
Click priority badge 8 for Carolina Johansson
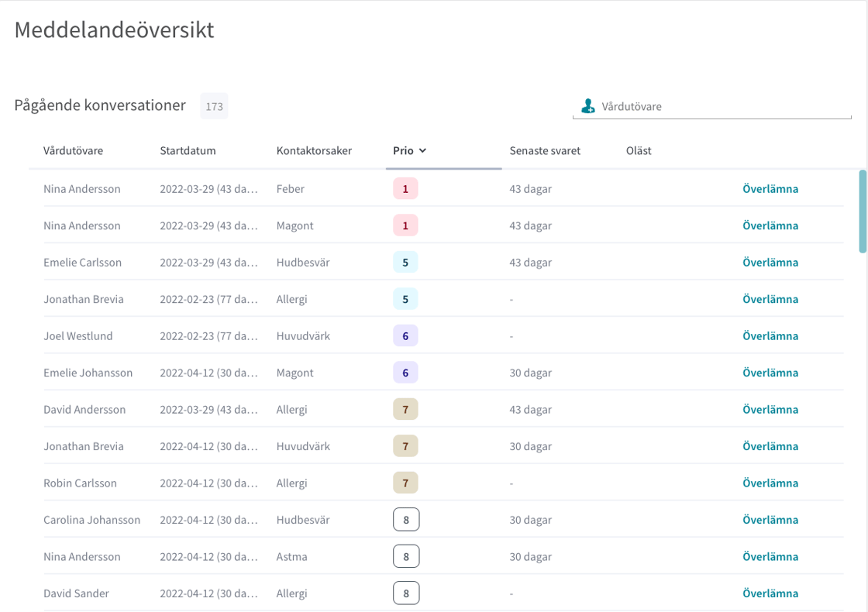[x=406, y=520]
